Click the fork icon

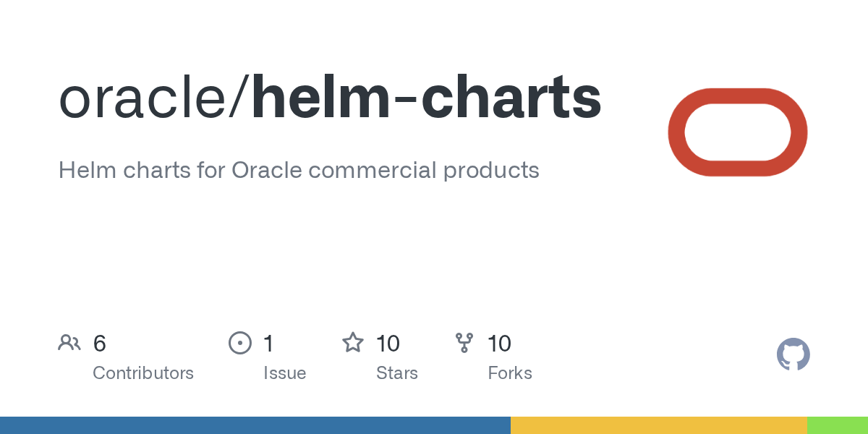click(x=464, y=343)
